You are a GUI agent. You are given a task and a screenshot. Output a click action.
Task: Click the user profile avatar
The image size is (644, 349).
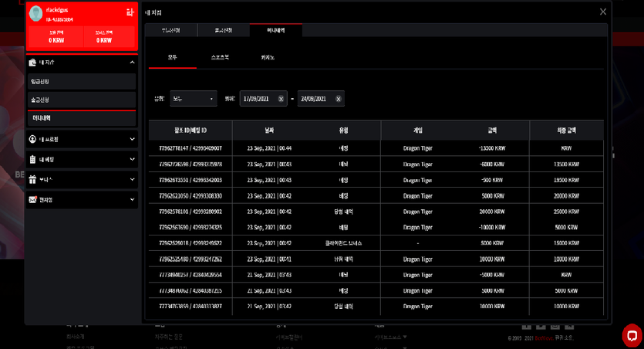click(35, 14)
